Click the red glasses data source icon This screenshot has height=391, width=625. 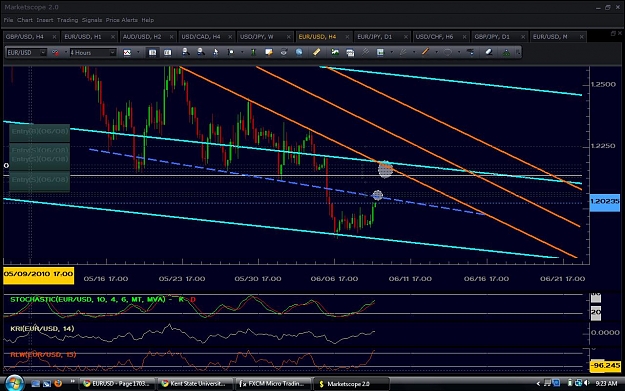click(55, 53)
